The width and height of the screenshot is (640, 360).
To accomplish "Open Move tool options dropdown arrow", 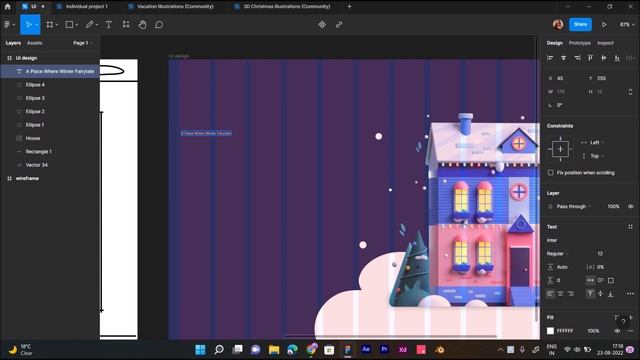I will click(x=37, y=25).
